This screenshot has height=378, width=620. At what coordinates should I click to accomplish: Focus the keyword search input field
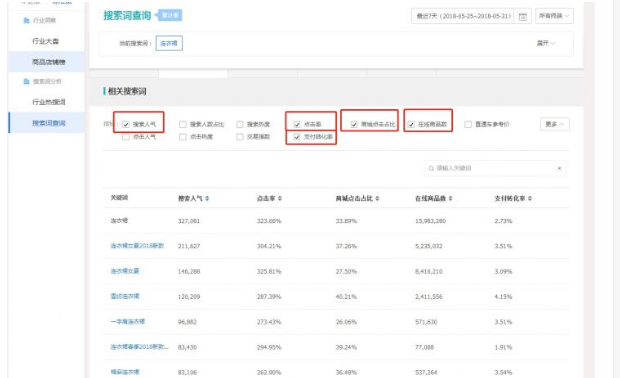click(495, 168)
